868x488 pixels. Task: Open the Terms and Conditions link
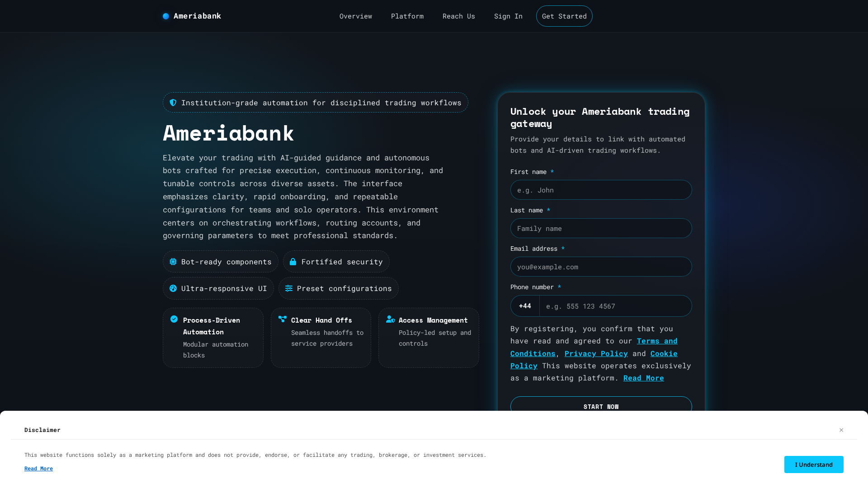point(657,341)
